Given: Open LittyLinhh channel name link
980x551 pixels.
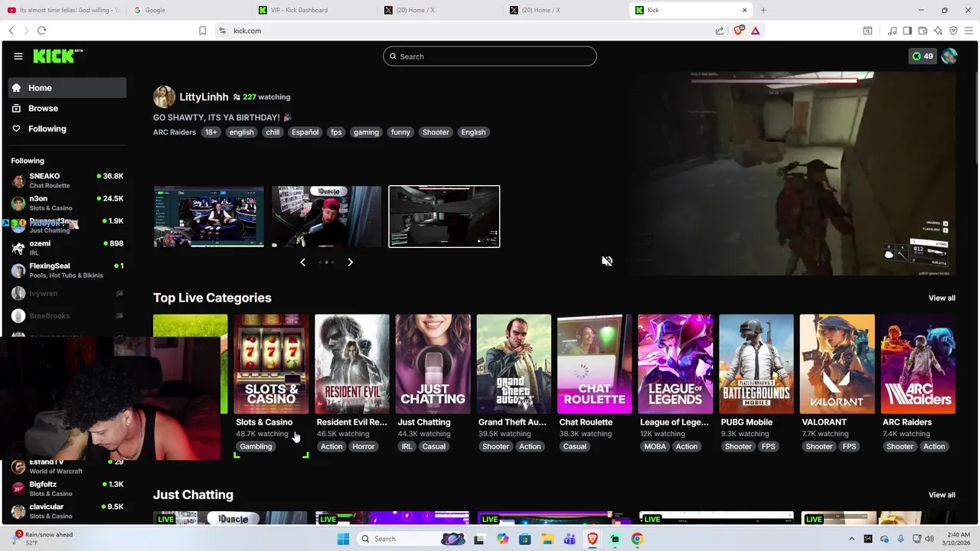Looking at the screenshot, I should (204, 97).
